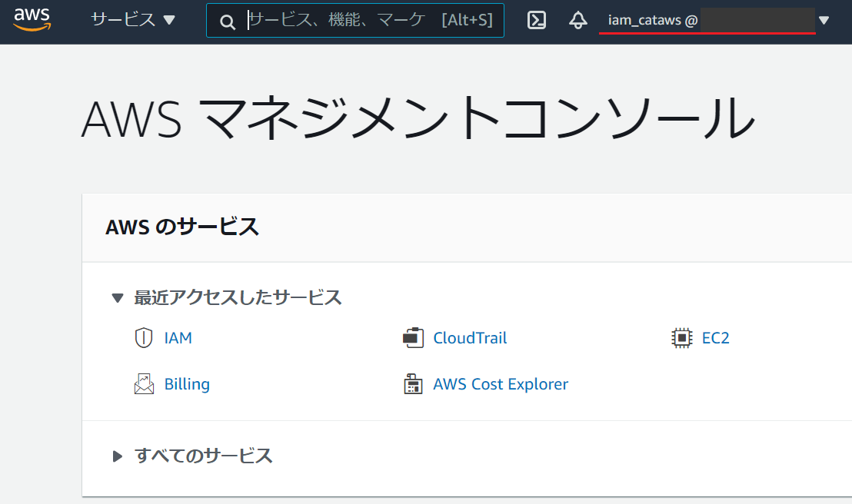Viewport: 852px width, 504px height.
Task: Click the AWS のサービス panel heading
Action: [182, 227]
